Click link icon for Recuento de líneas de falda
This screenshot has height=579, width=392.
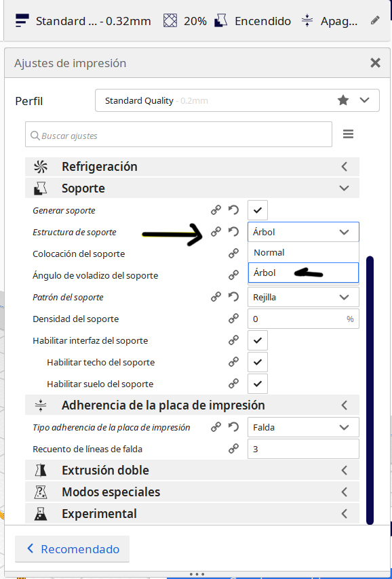pos(233,449)
